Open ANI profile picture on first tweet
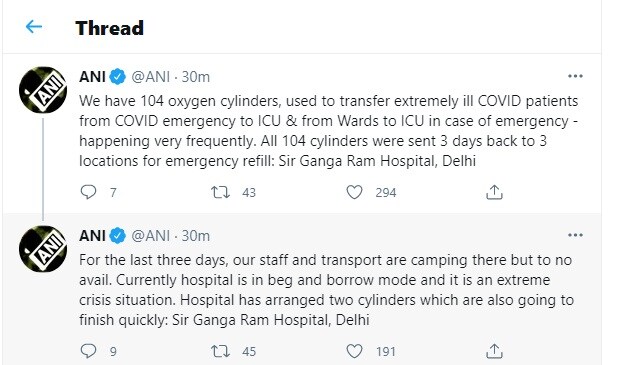This screenshot has width=623, height=365. (x=43, y=90)
